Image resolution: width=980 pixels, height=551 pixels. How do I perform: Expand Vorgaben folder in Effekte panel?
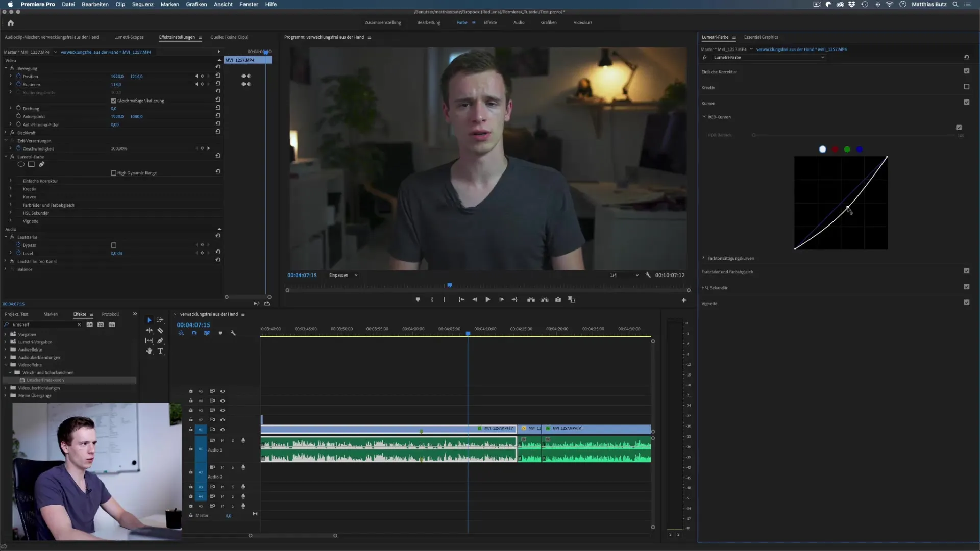point(6,334)
